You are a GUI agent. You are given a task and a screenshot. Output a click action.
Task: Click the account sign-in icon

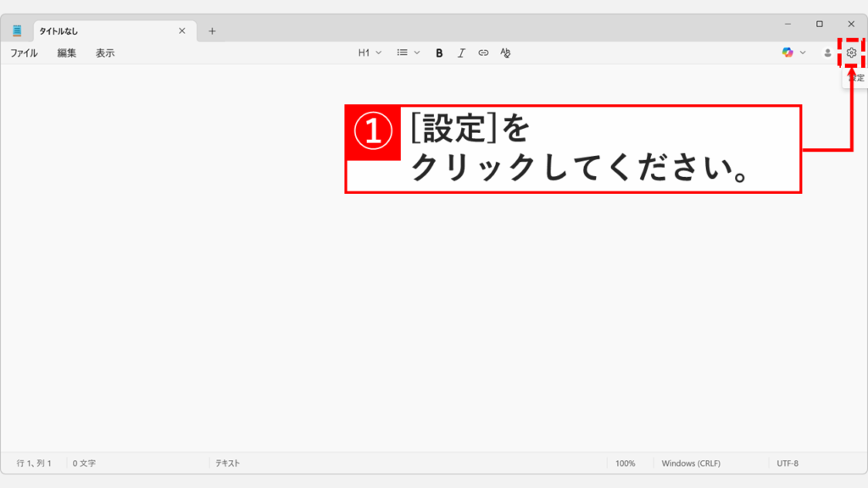coord(827,53)
